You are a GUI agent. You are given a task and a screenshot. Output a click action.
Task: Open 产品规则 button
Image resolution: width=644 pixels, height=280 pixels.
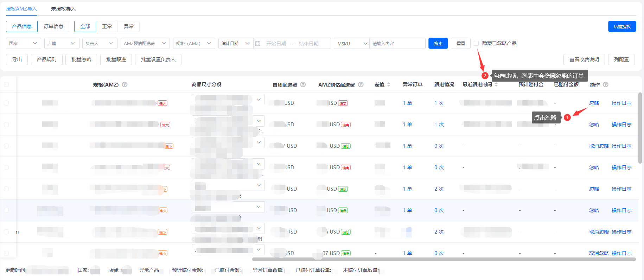tap(47, 59)
